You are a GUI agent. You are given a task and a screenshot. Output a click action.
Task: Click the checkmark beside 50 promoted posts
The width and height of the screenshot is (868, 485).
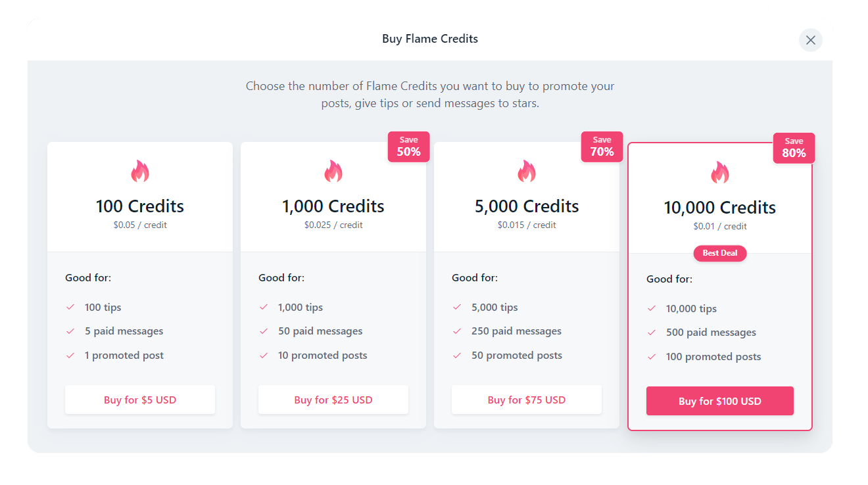[x=457, y=356]
